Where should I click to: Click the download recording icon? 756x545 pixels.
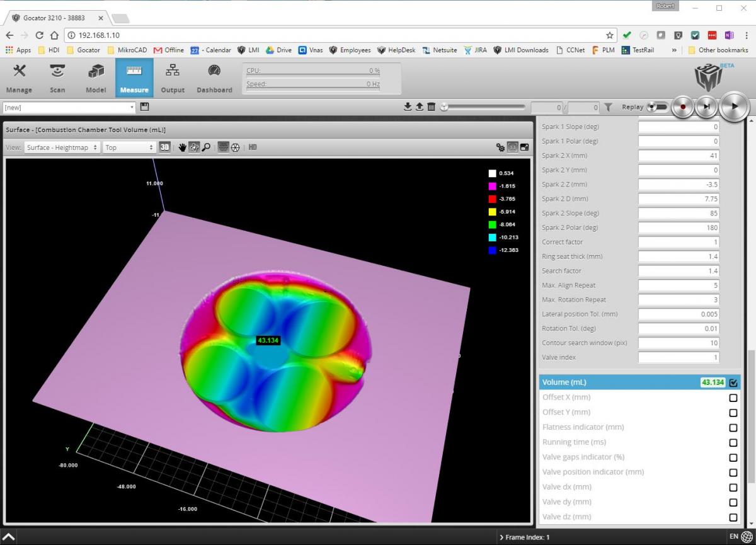(x=408, y=107)
